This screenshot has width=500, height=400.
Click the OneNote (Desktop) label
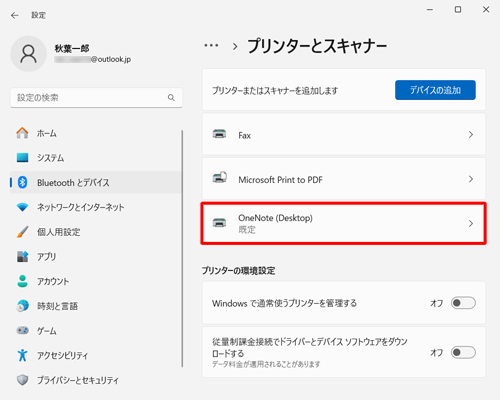(275, 218)
